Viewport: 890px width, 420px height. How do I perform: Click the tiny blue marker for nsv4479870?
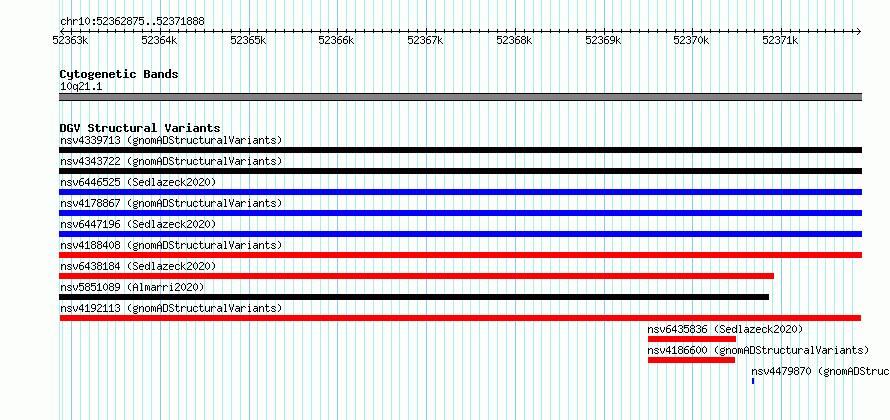(753, 381)
